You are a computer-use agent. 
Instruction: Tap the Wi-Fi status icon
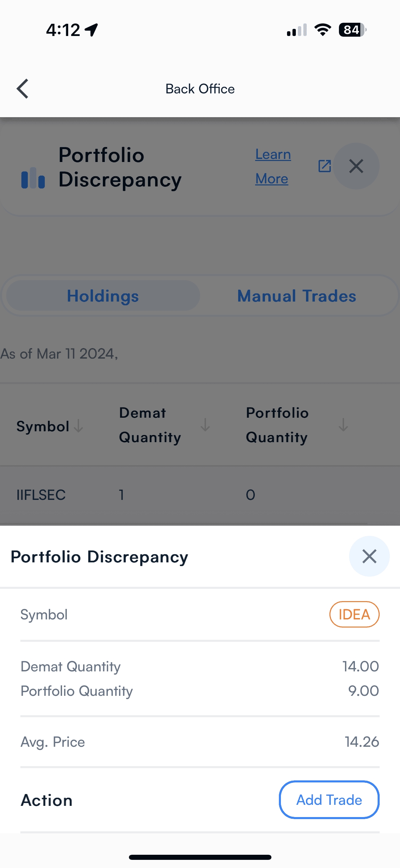coord(323,30)
